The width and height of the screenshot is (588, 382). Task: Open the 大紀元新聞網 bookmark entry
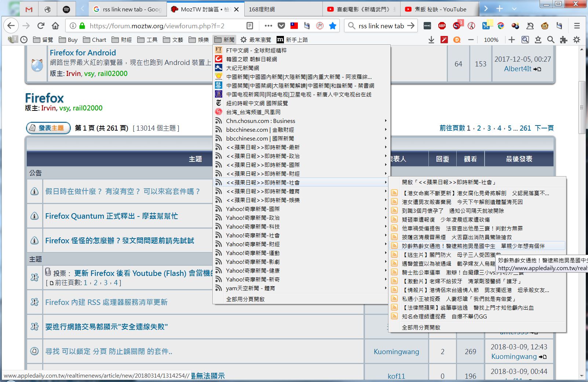[302, 68]
